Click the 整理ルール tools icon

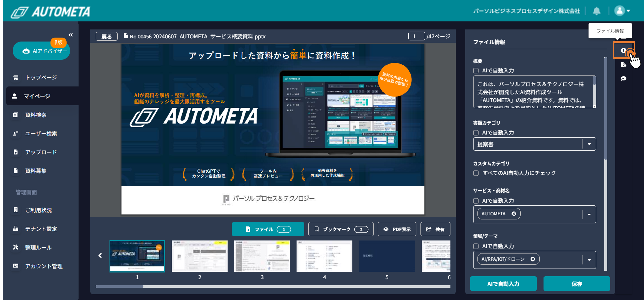point(16,247)
